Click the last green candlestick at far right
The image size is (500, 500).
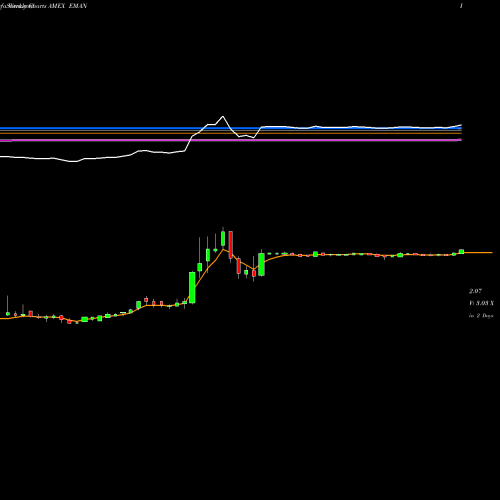click(x=461, y=251)
